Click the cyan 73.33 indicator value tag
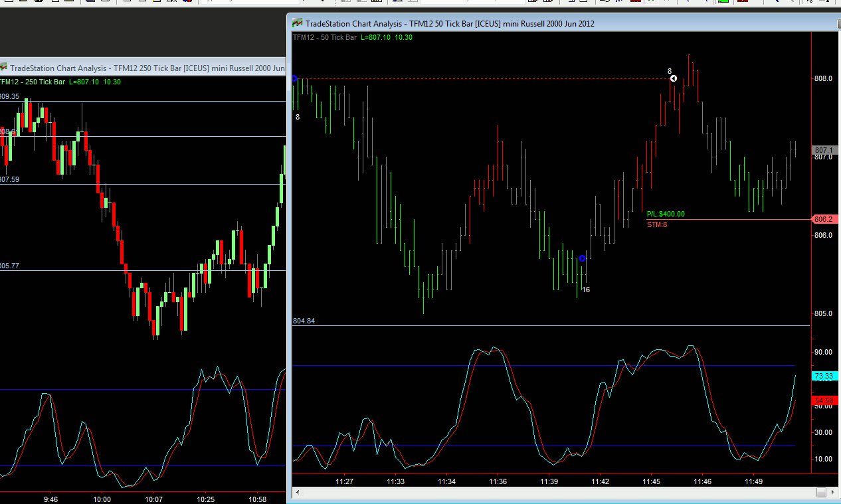Viewport: 841px width, 504px height. click(824, 376)
